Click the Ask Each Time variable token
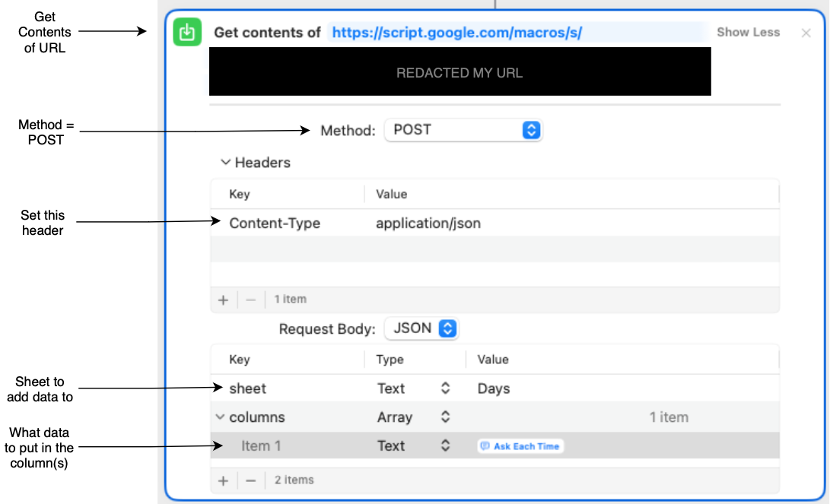Image resolution: width=830 pixels, height=504 pixels. (520, 445)
